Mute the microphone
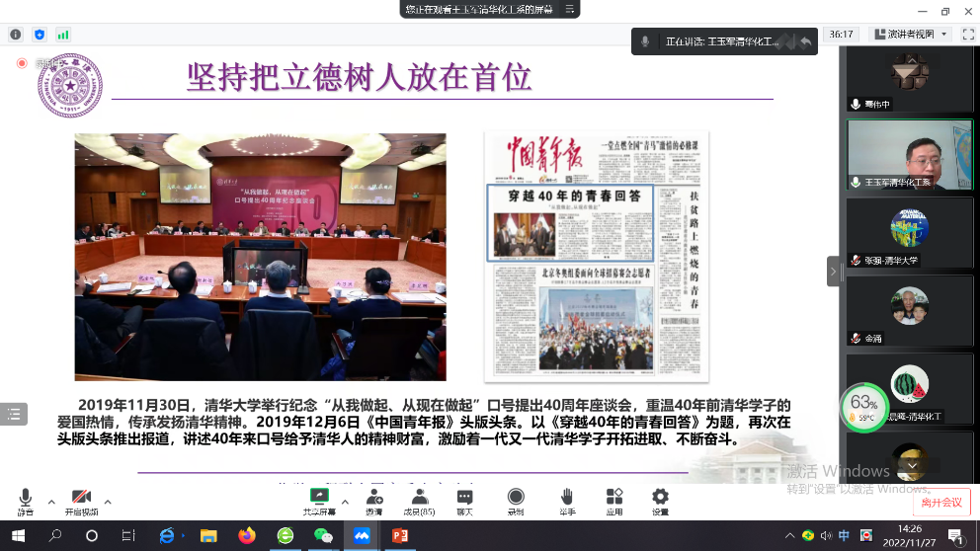The height and width of the screenshot is (551, 980). pyautogui.click(x=26, y=503)
